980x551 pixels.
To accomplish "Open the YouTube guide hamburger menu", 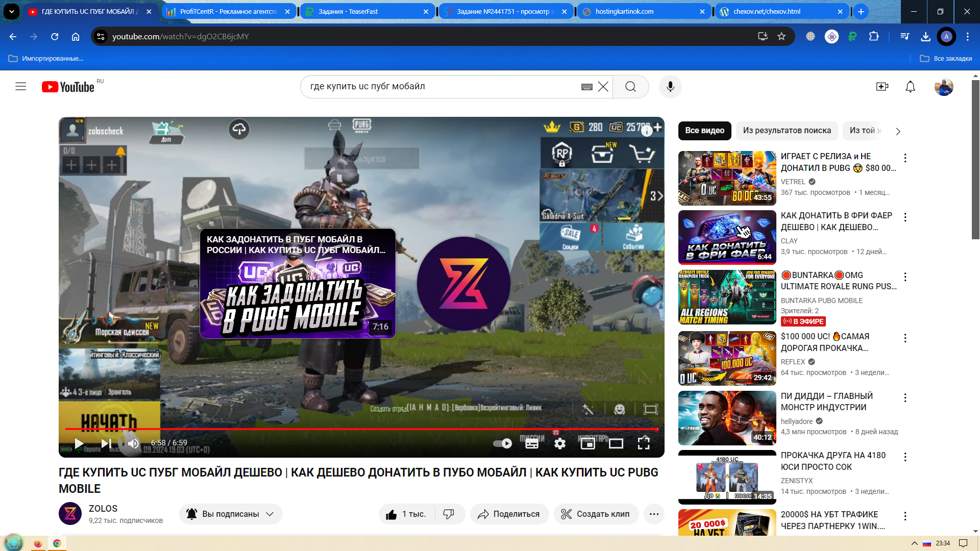I will tap(21, 87).
